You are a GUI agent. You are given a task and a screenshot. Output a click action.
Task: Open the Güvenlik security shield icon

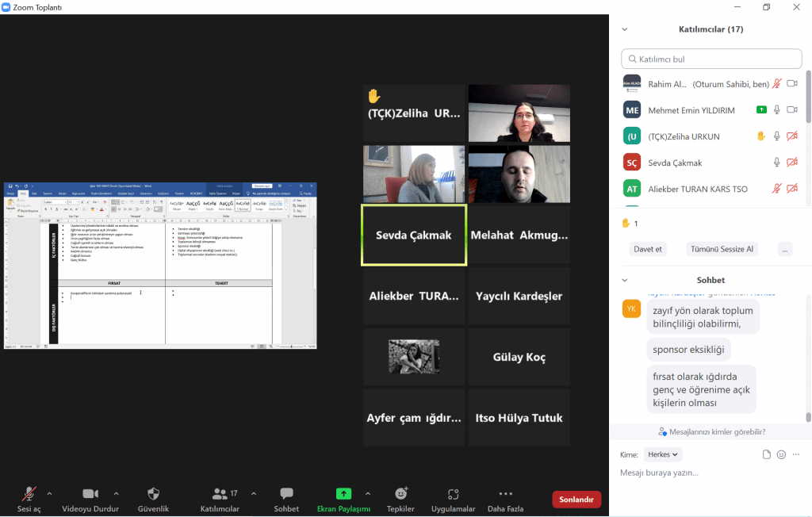click(x=153, y=494)
